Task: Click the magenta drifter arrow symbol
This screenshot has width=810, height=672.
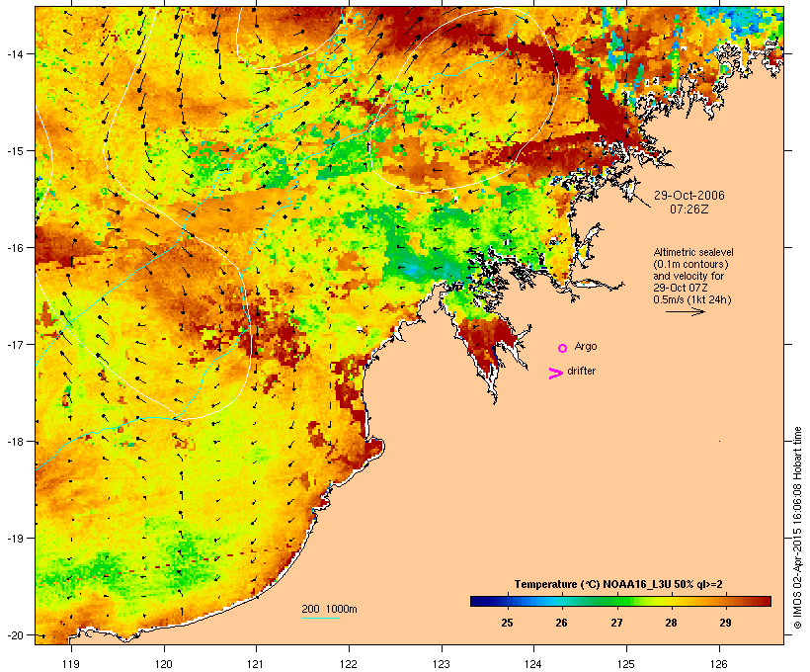Action: click(x=556, y=374)
